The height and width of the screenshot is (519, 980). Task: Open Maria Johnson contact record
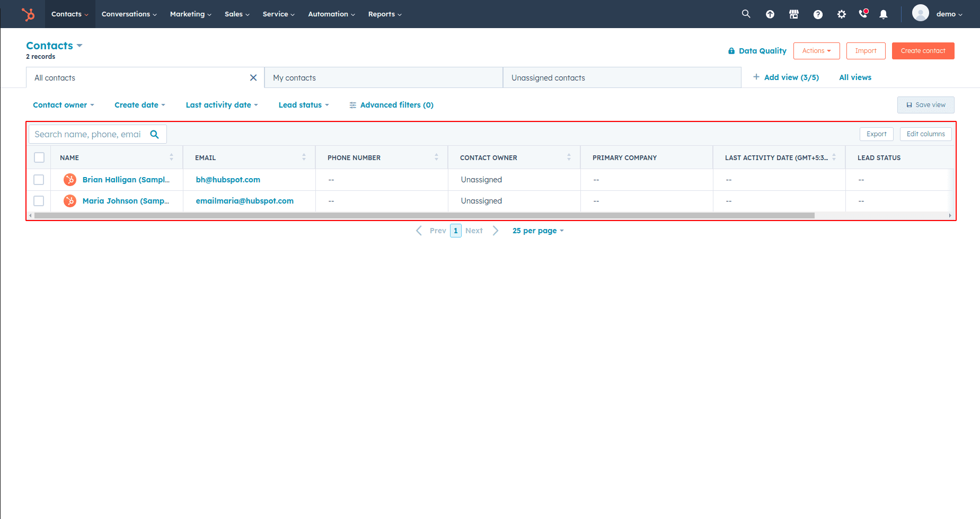pos(126,201)
